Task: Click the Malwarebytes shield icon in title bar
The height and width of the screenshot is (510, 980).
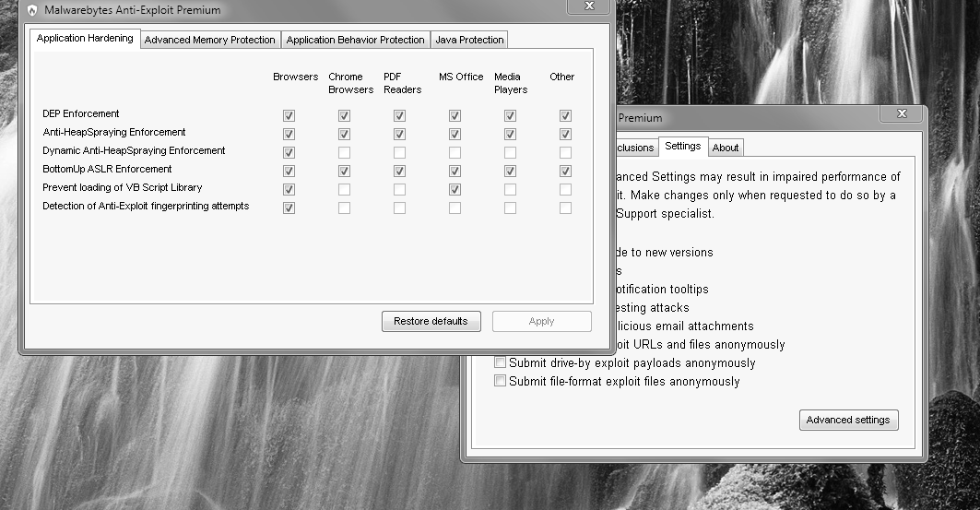Action: [x=32, y=11]
